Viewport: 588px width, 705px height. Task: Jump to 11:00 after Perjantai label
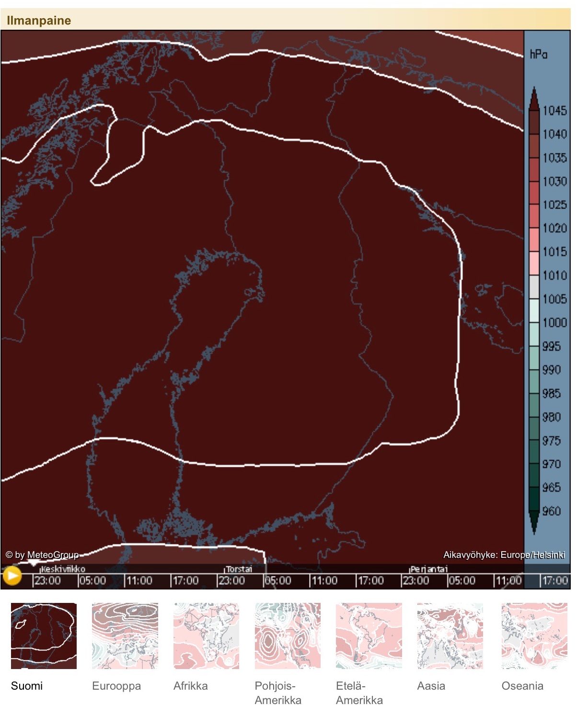(x=508, y=580)
